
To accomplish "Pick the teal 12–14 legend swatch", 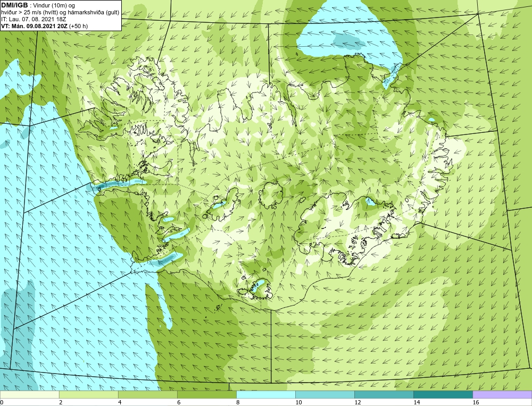I will 384,394.
